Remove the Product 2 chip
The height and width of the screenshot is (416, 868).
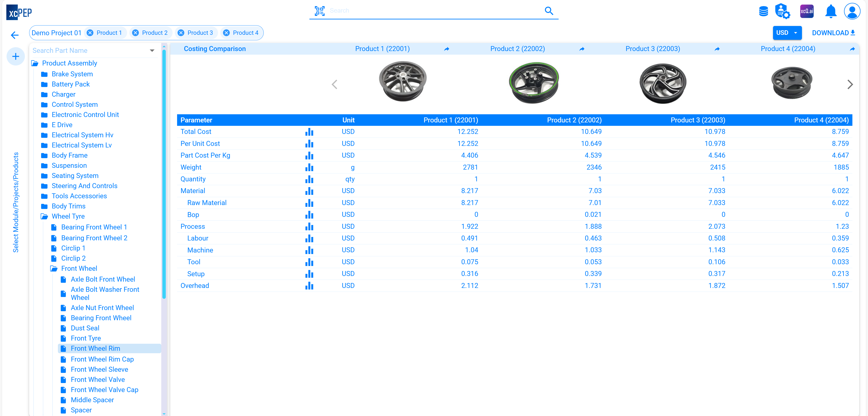[135, 33]
